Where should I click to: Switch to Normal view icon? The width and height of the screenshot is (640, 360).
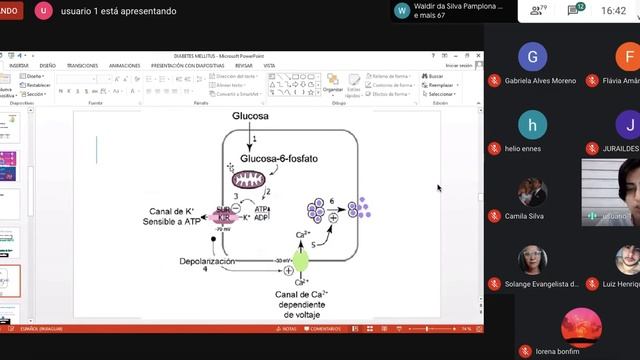click(355, 329)
